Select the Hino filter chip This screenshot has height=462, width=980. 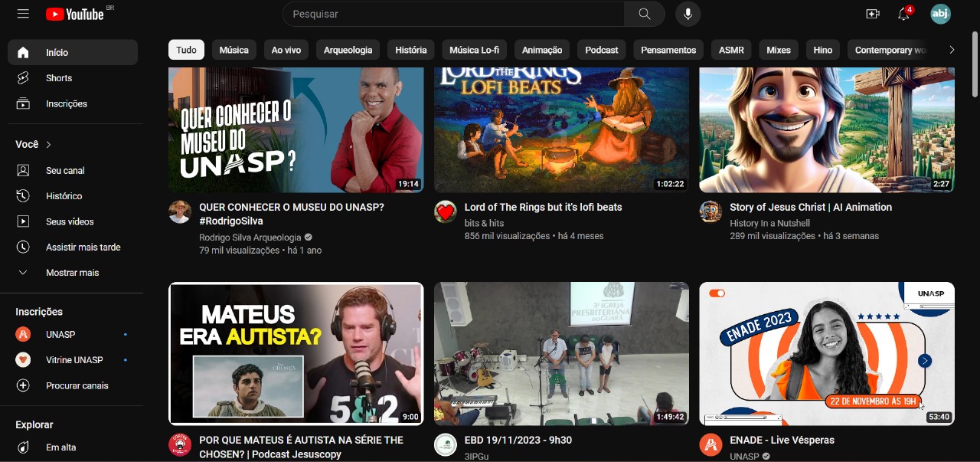coord(823,50)
